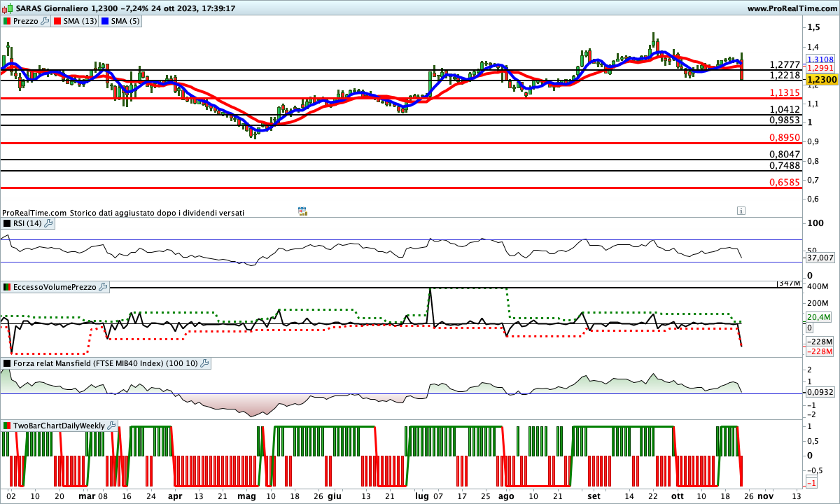The width and height of the screenshot is (840, 504).
Task: Click the TwoBarChart −1 value tag
Action: [x=812, y=483]
